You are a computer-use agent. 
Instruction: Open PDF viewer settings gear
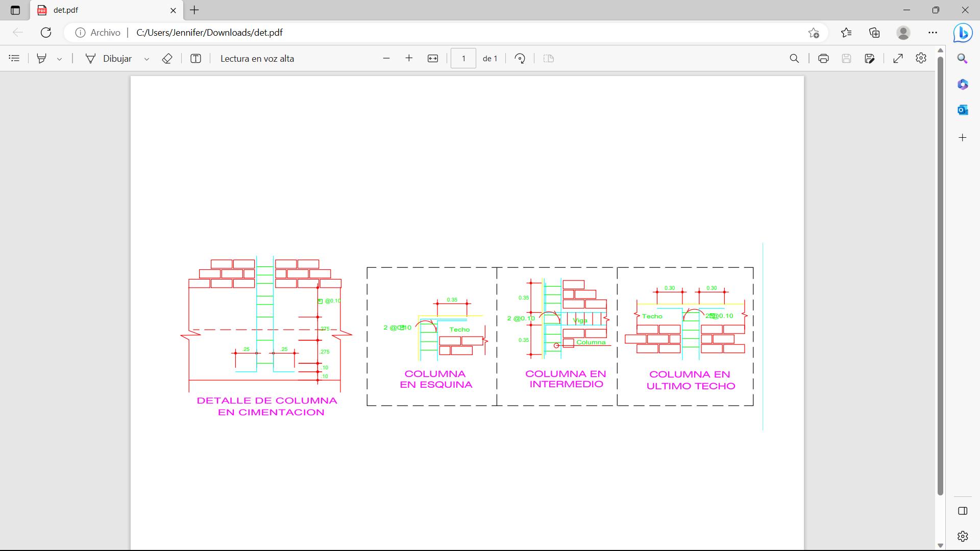coord(921,59)
